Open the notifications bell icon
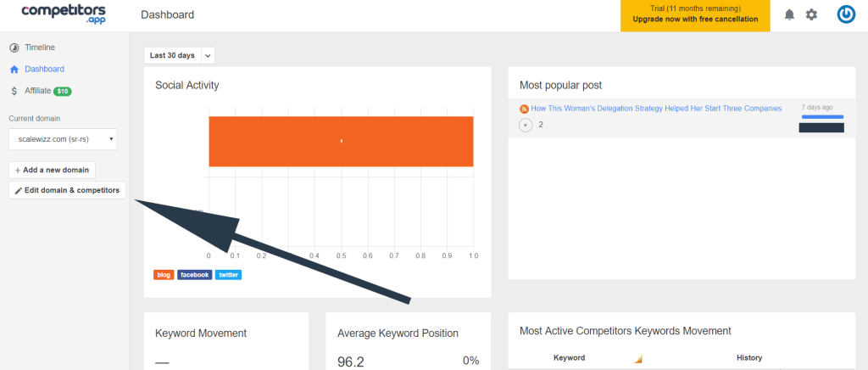Viewport: 868px width, 370px height. click(x=789, y=15)
